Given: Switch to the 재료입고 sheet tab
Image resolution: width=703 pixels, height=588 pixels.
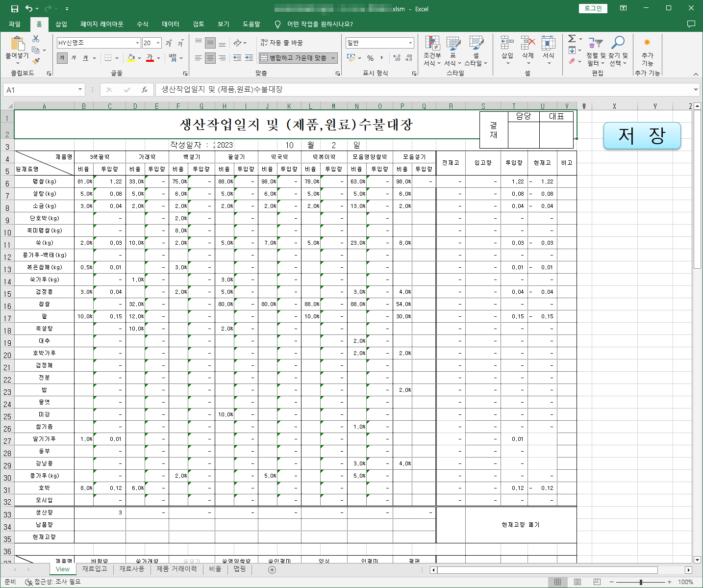Looking at the screenshot, I should click(95, 569).
